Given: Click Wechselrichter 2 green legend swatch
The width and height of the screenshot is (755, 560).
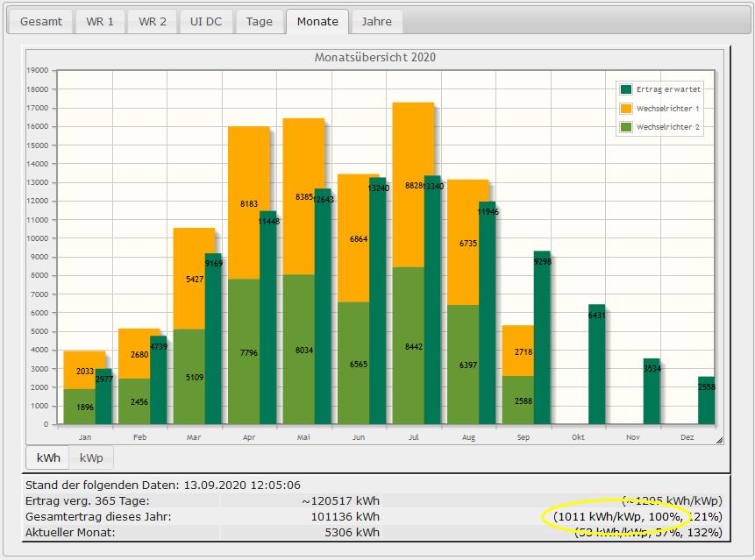Looking at the screenshot, I should pyautogui.click(x=626, y=127).
